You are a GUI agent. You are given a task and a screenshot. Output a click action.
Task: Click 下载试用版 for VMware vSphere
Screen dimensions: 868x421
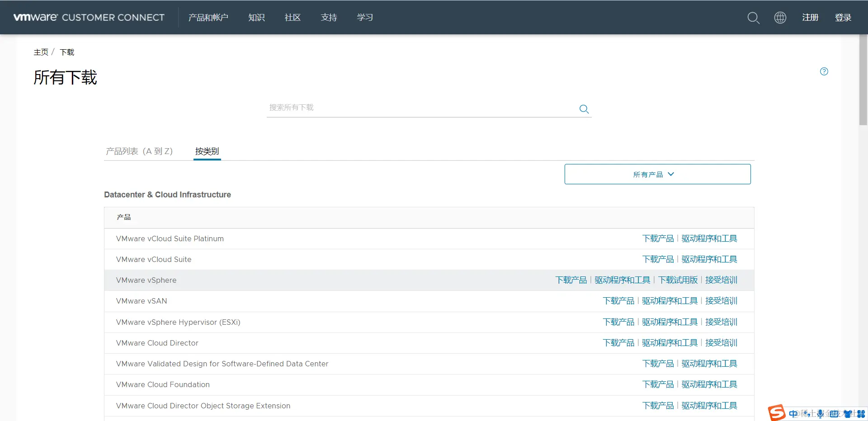click(x=678, y=280)
